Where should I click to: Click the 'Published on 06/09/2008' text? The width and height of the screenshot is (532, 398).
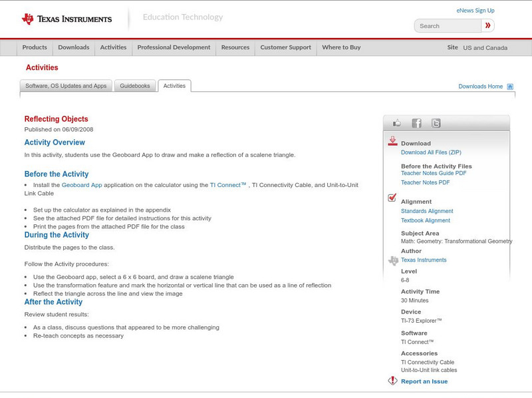(59, 129)
